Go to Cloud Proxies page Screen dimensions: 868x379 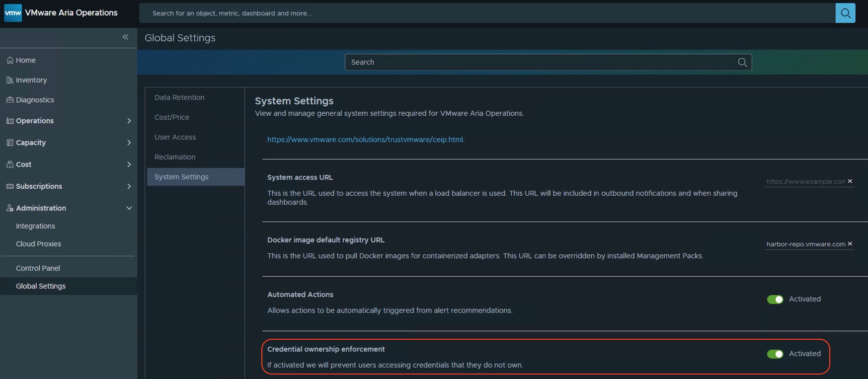coord(38,244)
